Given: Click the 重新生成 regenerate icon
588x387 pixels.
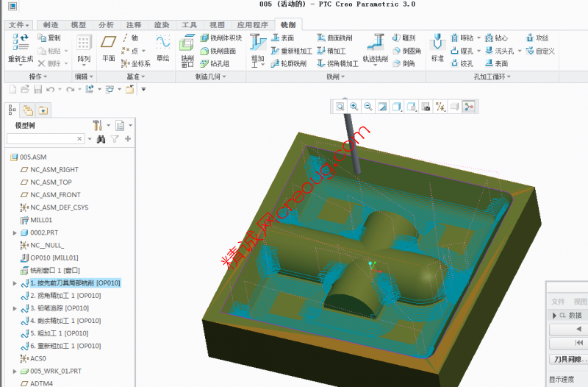Looking at the screenshot, I should click(21, 42).
